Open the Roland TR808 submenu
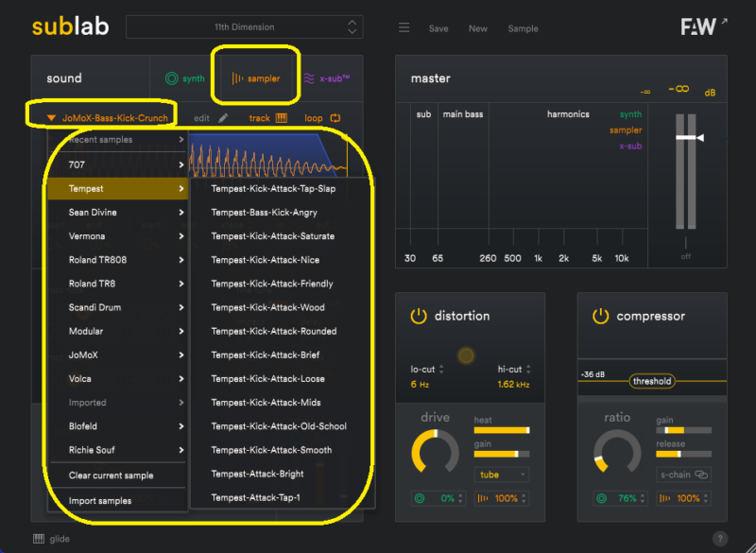Screen dimensions: 756x553 [117, 260]
